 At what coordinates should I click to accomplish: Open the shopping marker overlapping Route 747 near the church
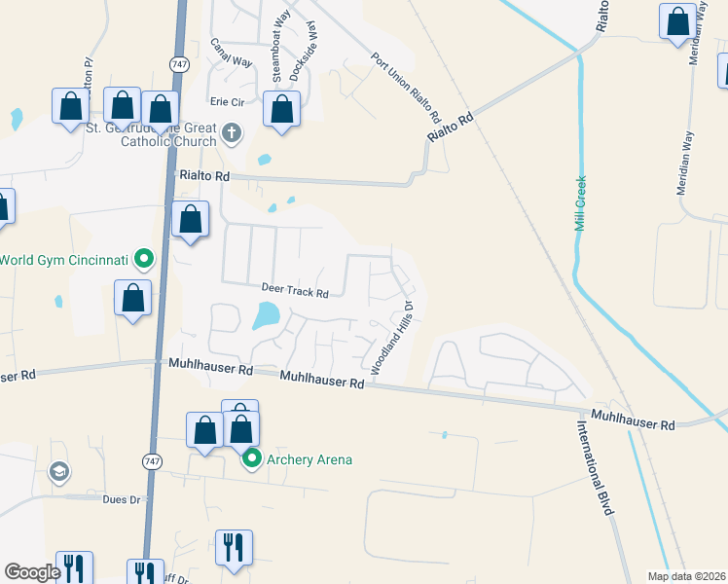point(160,113)
